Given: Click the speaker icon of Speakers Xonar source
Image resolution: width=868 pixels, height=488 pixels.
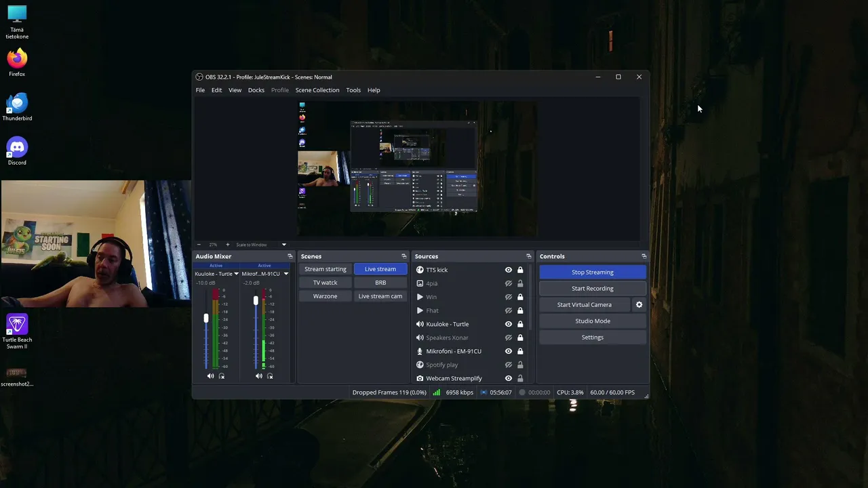Looking at the screenshot, I should point(420,338).
